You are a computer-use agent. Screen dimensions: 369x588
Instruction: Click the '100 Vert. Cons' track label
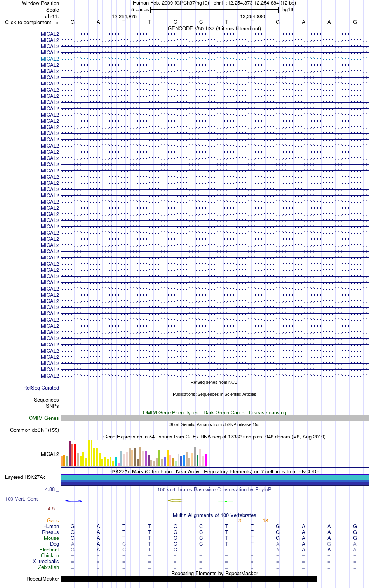tap(22, 499)
